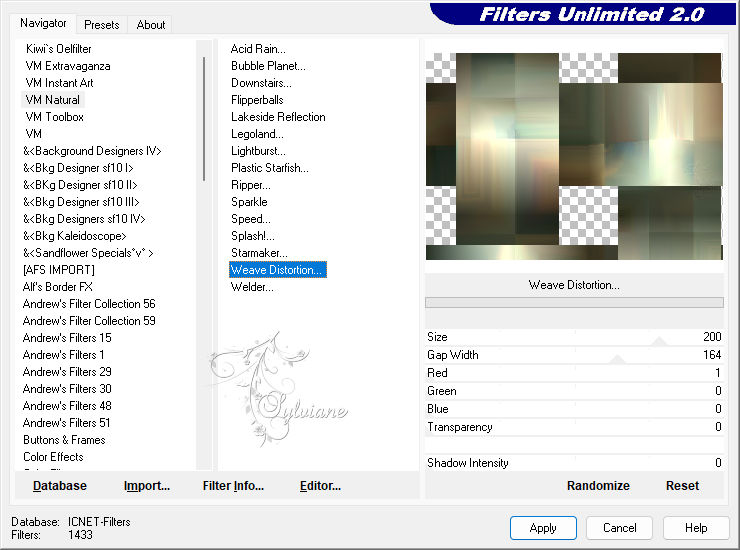Select Andrew's Filters 15
This screenshot has width=740, height=550.
coord(67,338)
